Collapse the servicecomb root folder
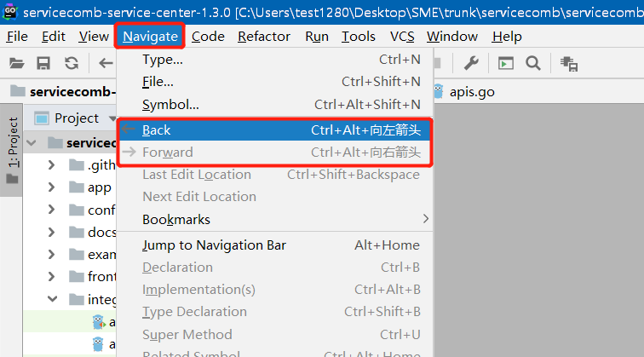 click(32, 143)
